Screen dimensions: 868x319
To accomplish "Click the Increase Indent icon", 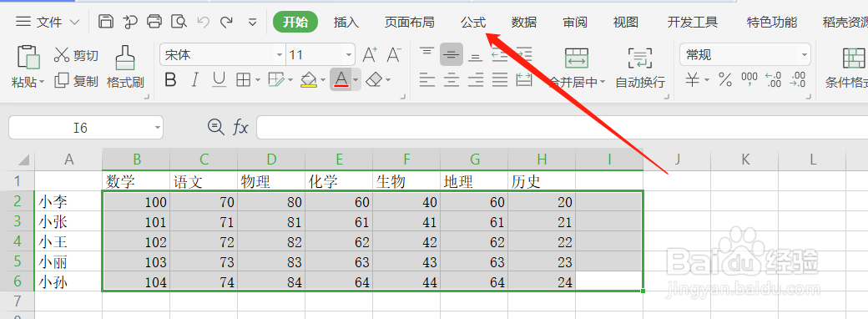I will (523, 54).
